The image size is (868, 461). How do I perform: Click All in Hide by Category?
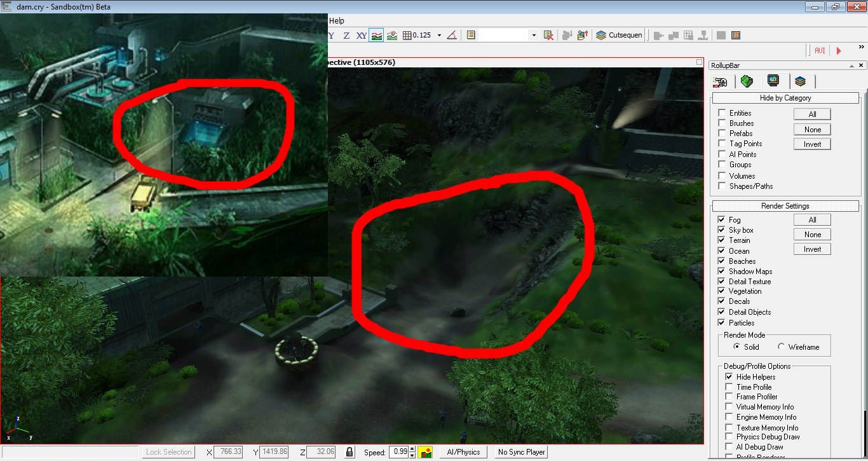pos(812,114)
